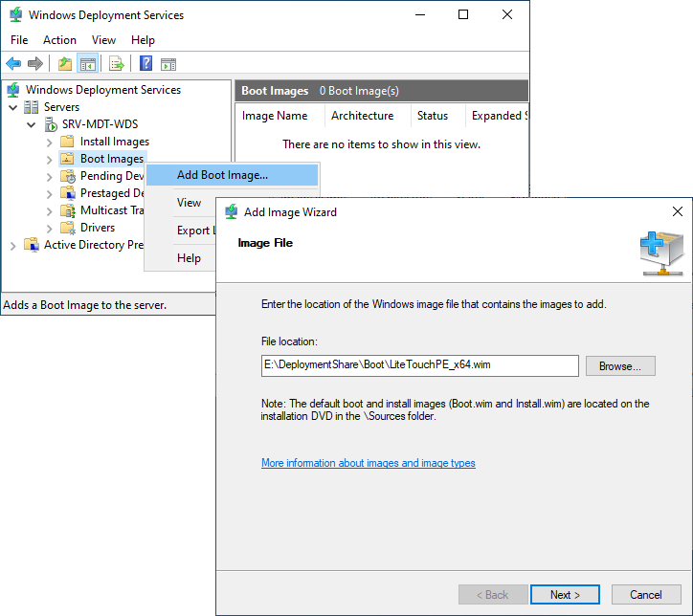693x616 pixels.
Task: Click the Multicast Transmissions folder icon
Action: coord(68,210)
